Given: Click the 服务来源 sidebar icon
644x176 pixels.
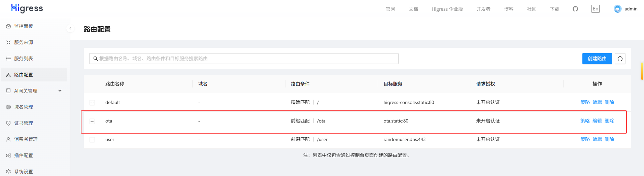Looking at the screenshot, I should pyautogui.click(x=8, y=42).
